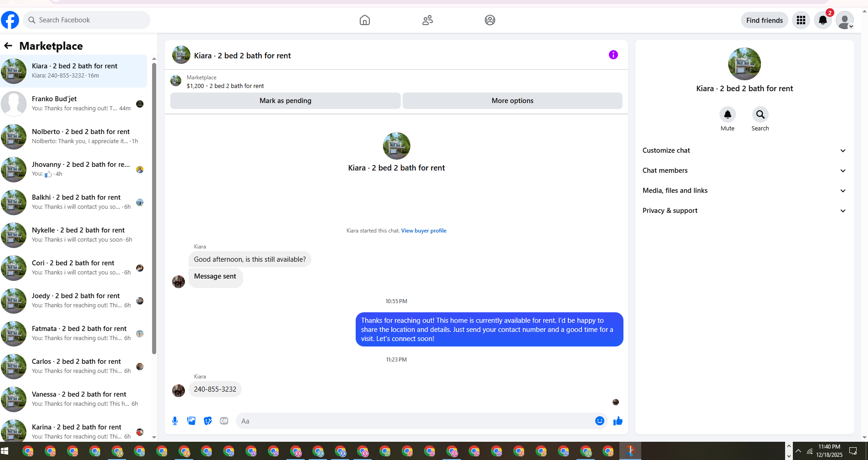
Task: Click the 'Good afternoon, is this still available?' message
Action: pos(250,259)
